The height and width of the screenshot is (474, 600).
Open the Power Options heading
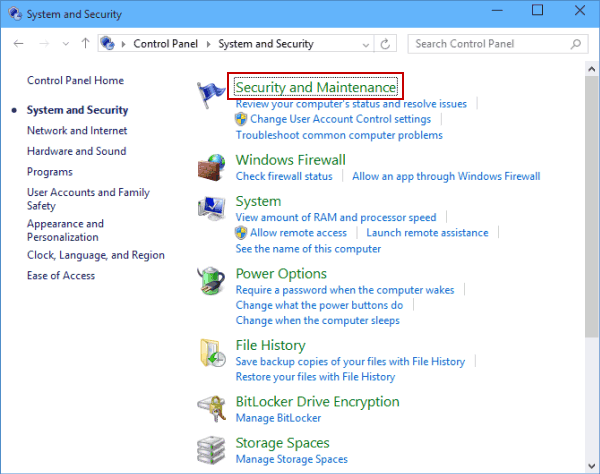point(281,274)
